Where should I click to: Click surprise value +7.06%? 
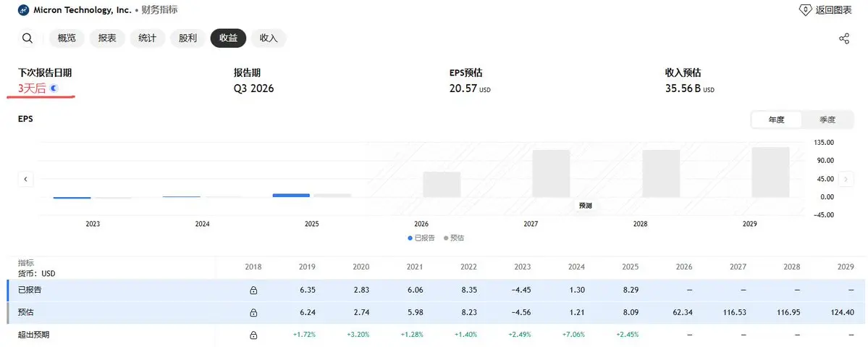pos(572,335)
